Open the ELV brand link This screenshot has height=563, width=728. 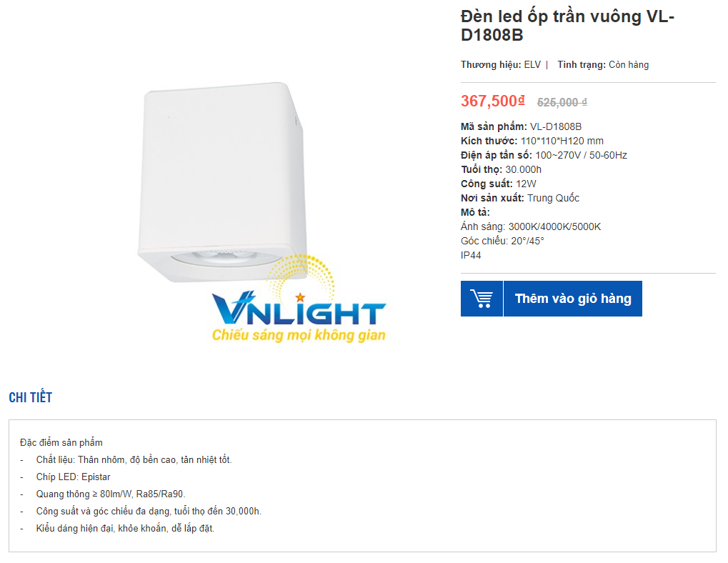tap(532, 65)
